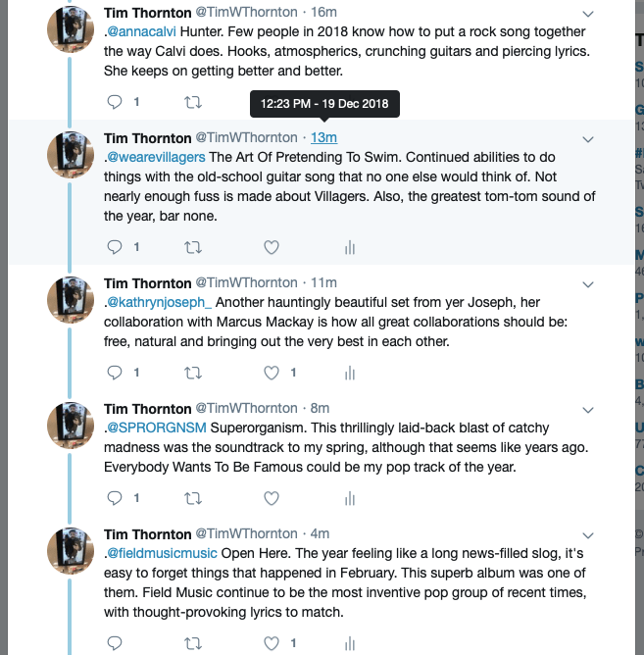Open the @fieldmusicmusic mention
Viewport: 644px width, 655px height.
point(161,553)
